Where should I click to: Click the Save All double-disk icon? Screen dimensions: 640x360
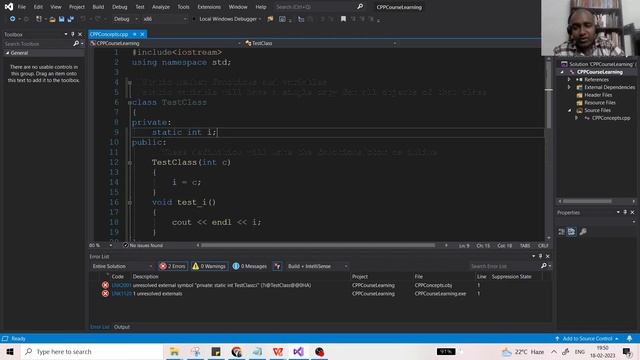point(71,19)
